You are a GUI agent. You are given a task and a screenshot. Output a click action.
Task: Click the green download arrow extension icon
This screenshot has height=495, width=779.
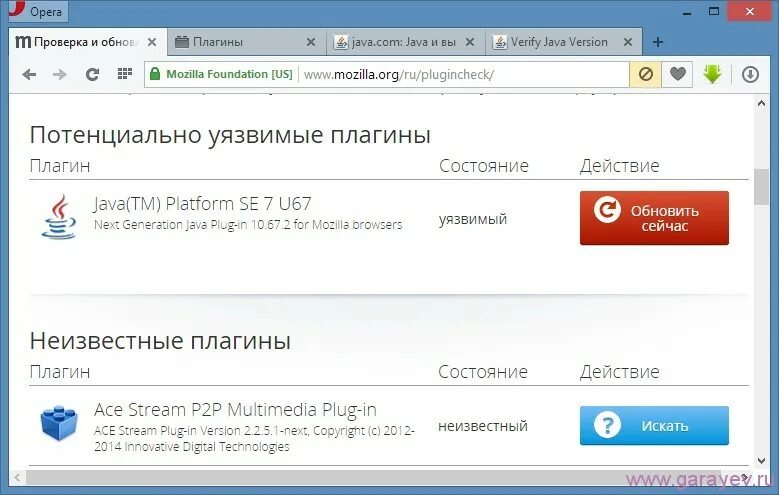pos(712,75)
